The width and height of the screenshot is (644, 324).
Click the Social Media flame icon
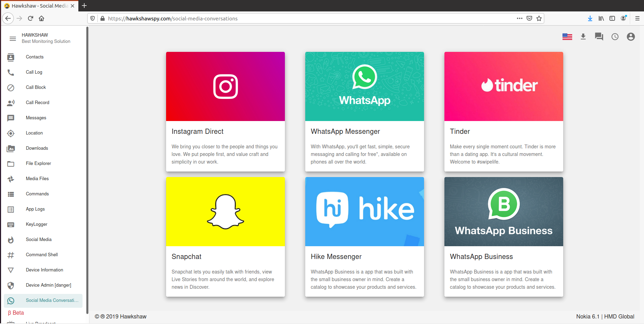(11, 240)
